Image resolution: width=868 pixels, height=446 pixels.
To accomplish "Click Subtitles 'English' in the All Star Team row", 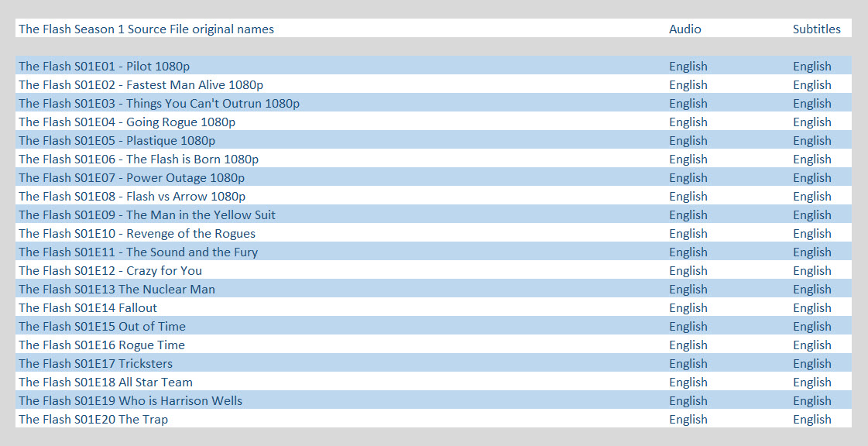I will (812, 383).
